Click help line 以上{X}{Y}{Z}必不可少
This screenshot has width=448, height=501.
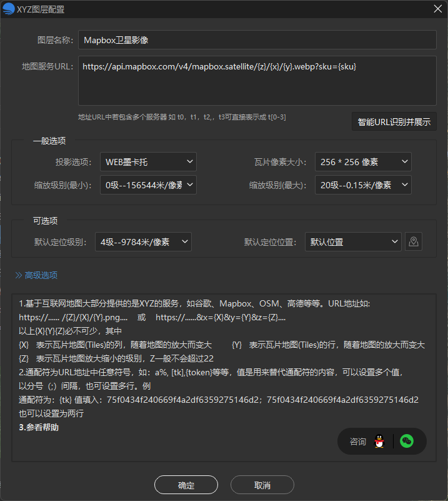tap(70, 331)
